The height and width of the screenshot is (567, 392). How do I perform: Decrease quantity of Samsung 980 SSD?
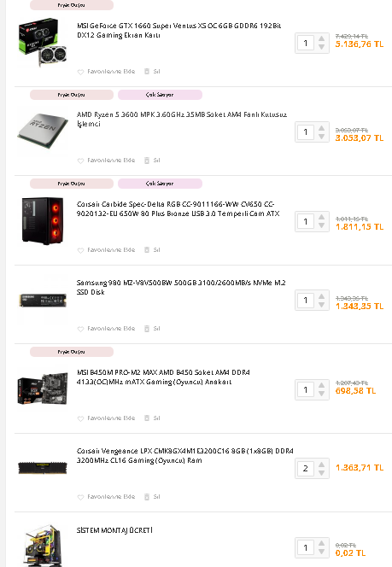point(321,305)
